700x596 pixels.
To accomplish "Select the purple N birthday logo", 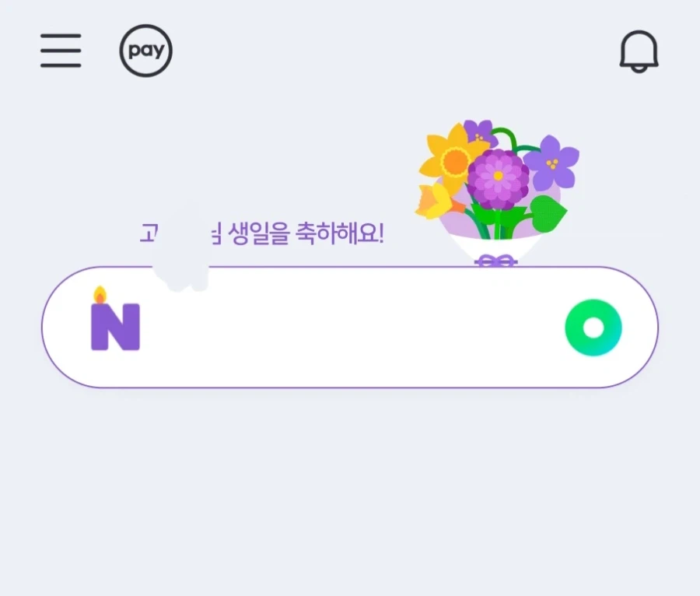I will click(115, 325).
